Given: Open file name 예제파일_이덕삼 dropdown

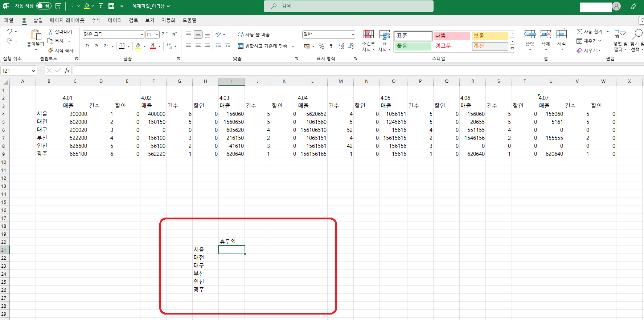Looking at the screenshot, I should pos(151,6).
